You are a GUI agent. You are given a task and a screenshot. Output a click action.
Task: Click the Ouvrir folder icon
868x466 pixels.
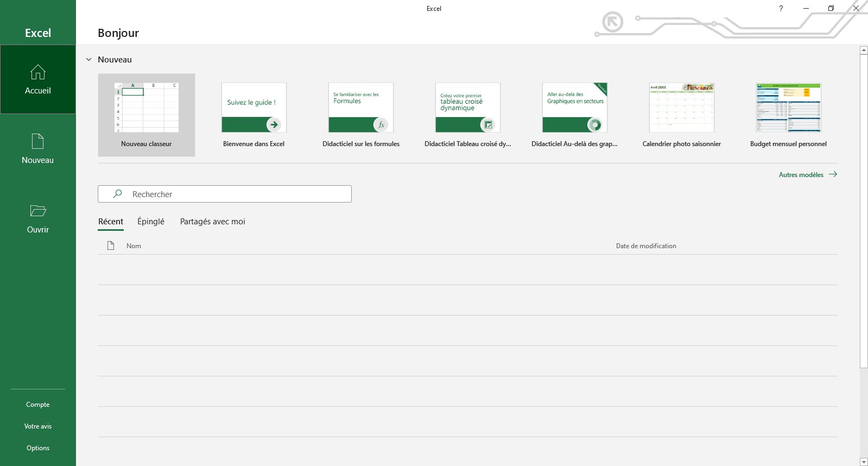[x=38, y=211]
